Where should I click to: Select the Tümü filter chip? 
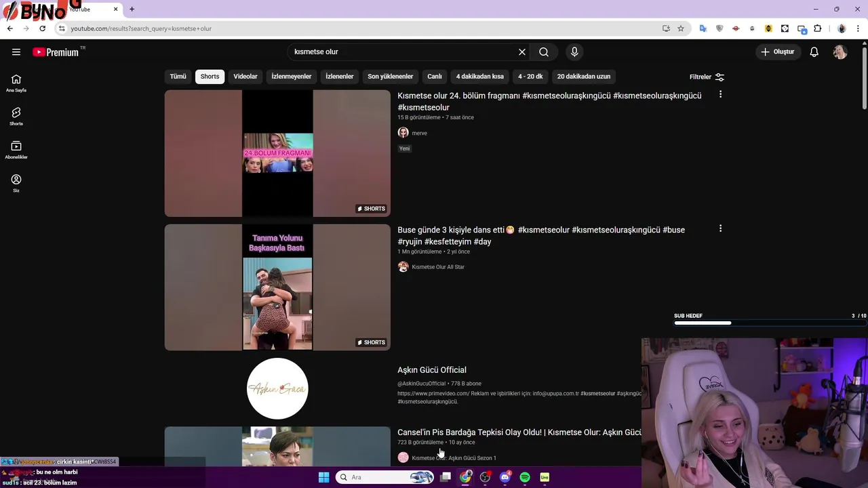coord(178,77)
